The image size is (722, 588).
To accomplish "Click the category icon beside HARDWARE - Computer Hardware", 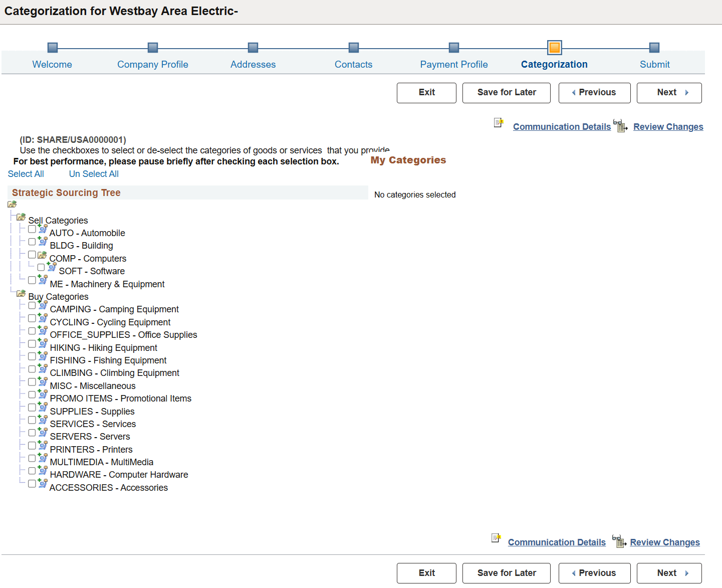I will (42, 471).
